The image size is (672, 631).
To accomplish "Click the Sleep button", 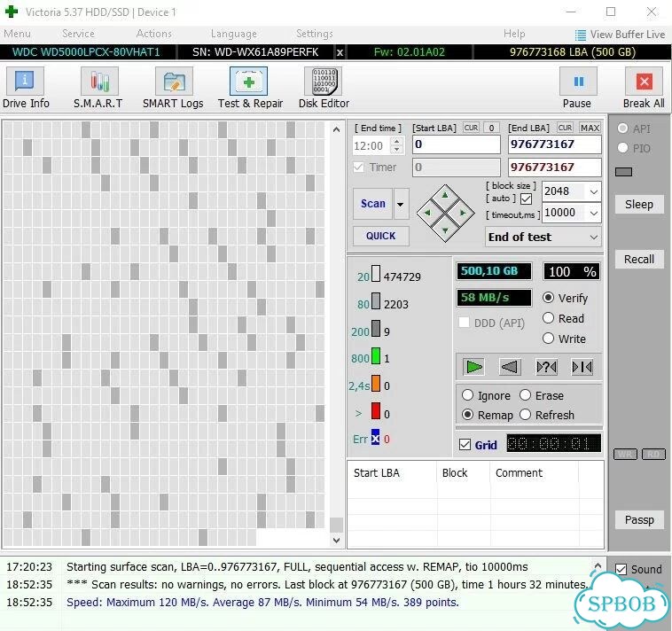I will point(638,205).
